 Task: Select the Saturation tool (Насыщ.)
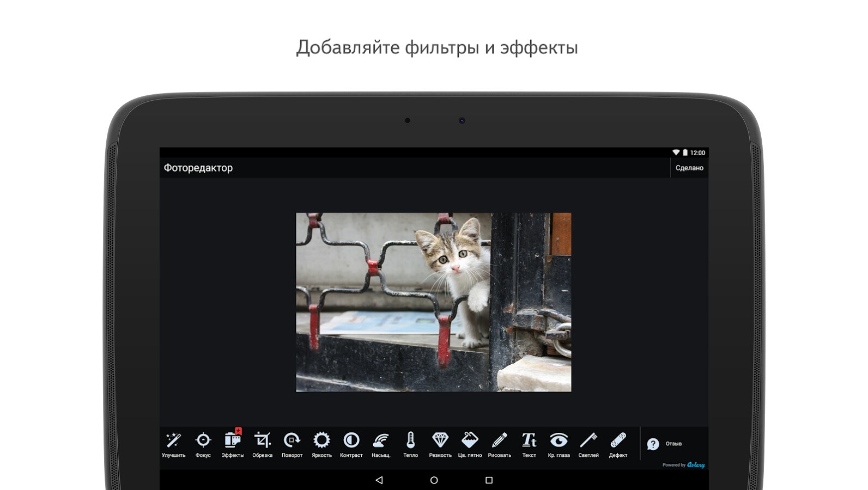[x=381, y=444]
